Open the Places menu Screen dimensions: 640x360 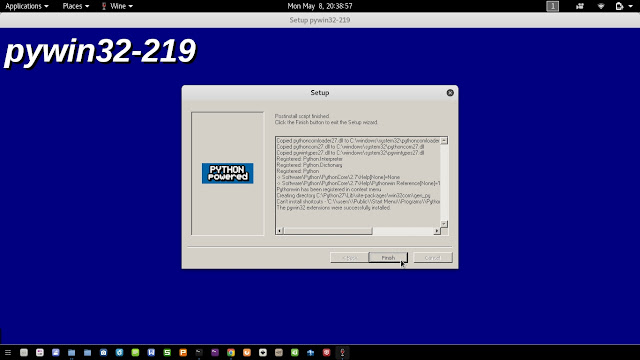coord(76,6)
